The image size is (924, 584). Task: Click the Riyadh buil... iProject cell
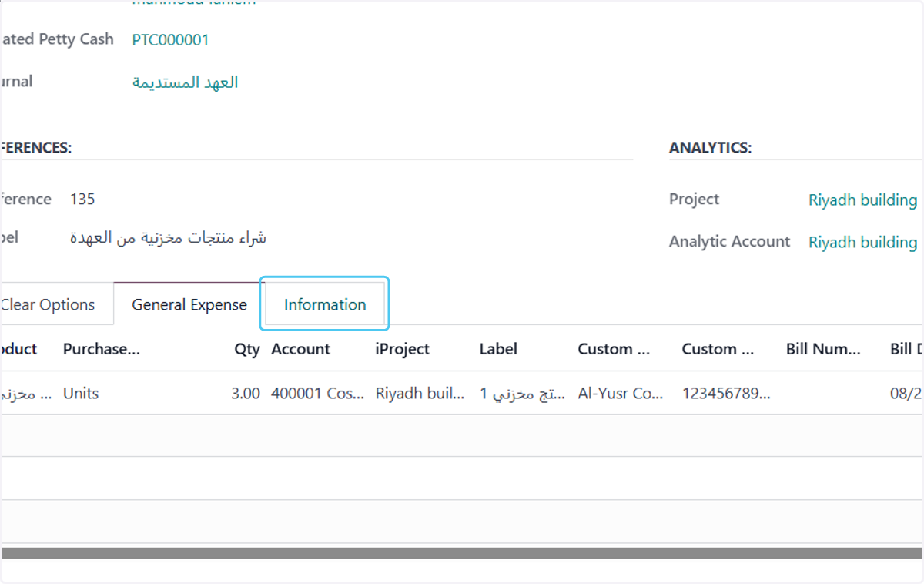click(420, 393)
